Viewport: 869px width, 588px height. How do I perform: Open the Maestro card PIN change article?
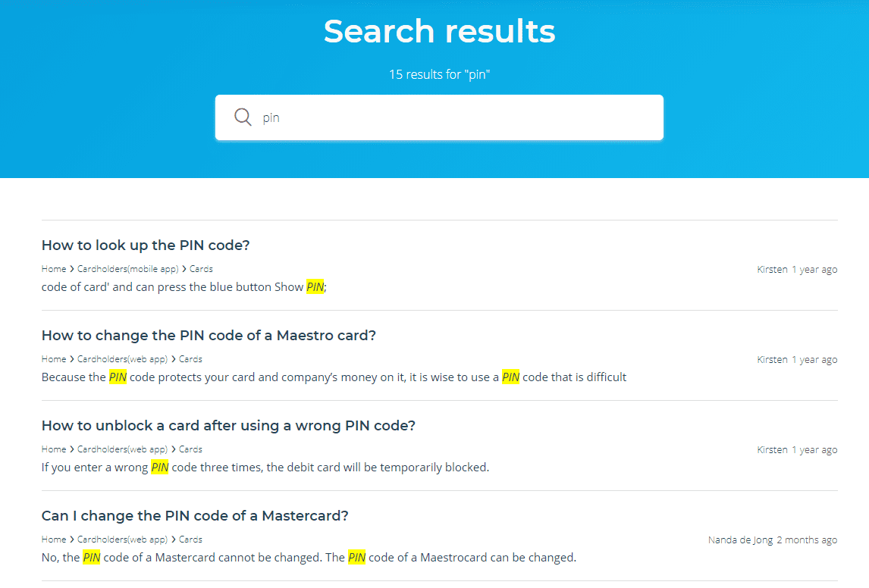(209, 336)
